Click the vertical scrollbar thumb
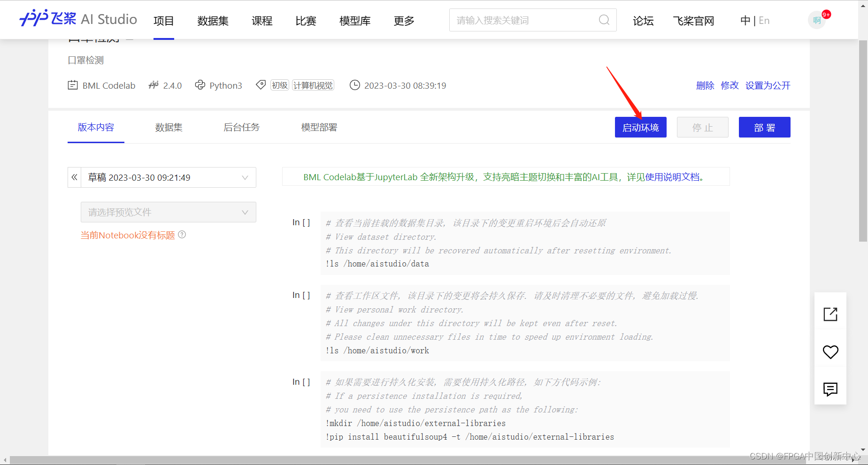The height and width of the screenshot is (465, 868). click(x=863, y=141)
